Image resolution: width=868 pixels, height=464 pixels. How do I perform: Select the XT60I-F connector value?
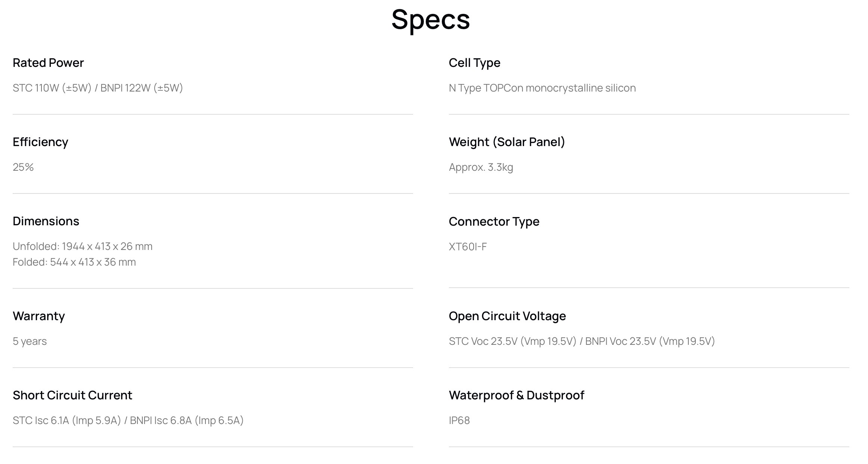coord(468,247)
